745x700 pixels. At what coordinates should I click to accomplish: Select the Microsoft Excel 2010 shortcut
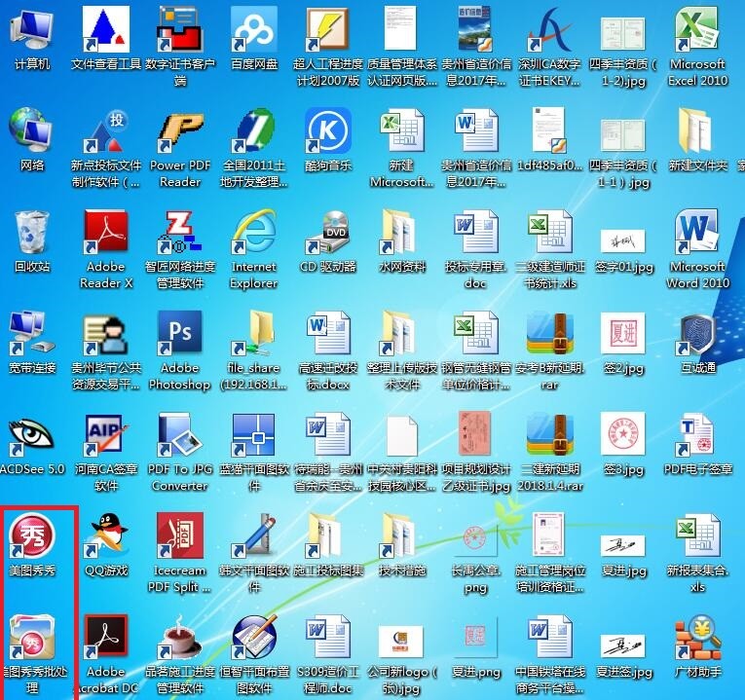point(697,29)
